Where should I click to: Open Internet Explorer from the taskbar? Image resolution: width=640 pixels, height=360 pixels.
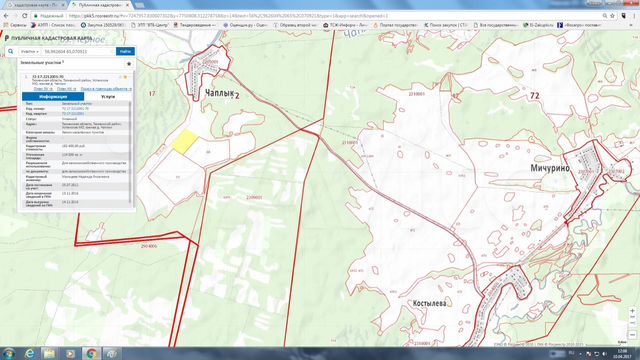(x=29, y=353)
